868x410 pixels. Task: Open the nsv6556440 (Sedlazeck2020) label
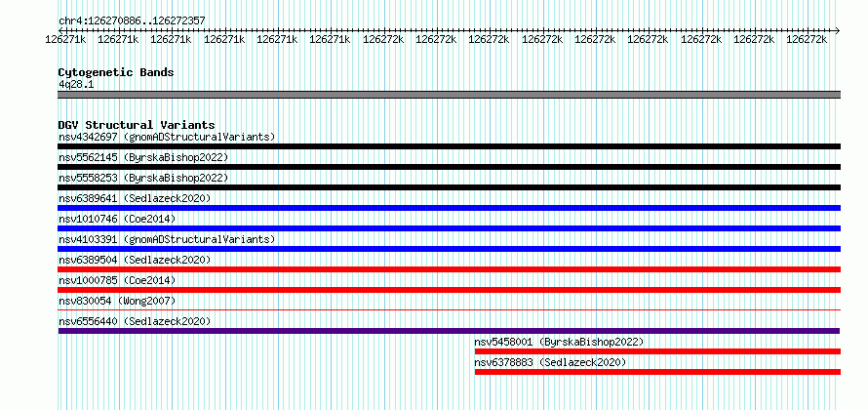pyautogui.click(x=135, y=321)
